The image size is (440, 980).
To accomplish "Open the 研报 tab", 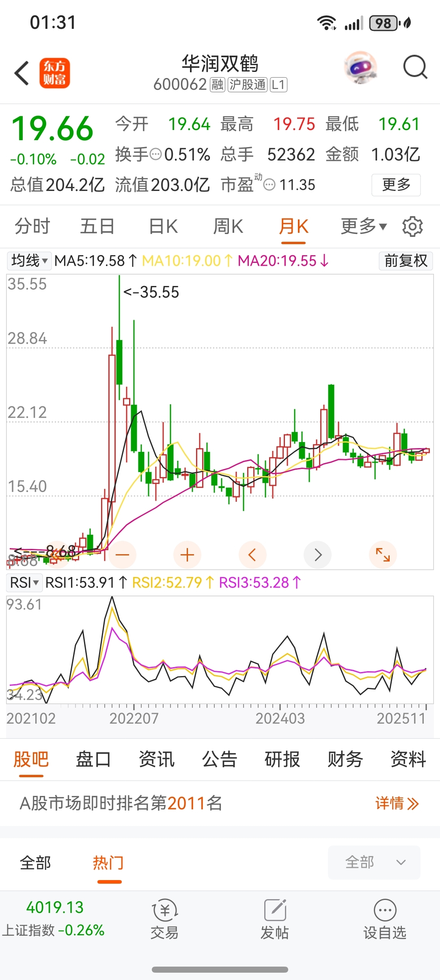I will tap(283, 759).
